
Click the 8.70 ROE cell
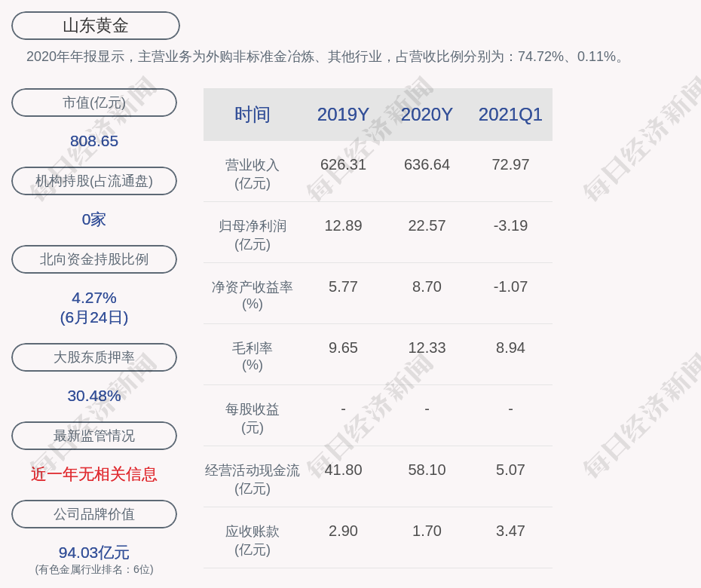coord(427,286)
